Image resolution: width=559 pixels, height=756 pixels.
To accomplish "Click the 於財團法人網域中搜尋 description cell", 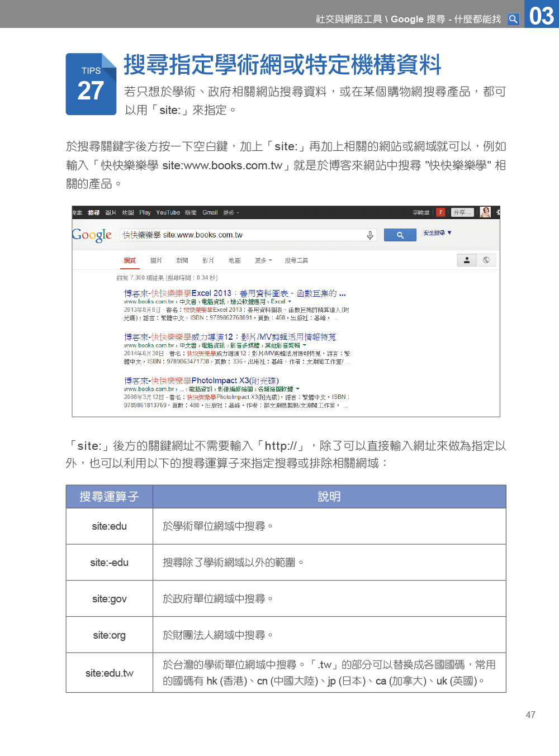I will coord(329,635).
